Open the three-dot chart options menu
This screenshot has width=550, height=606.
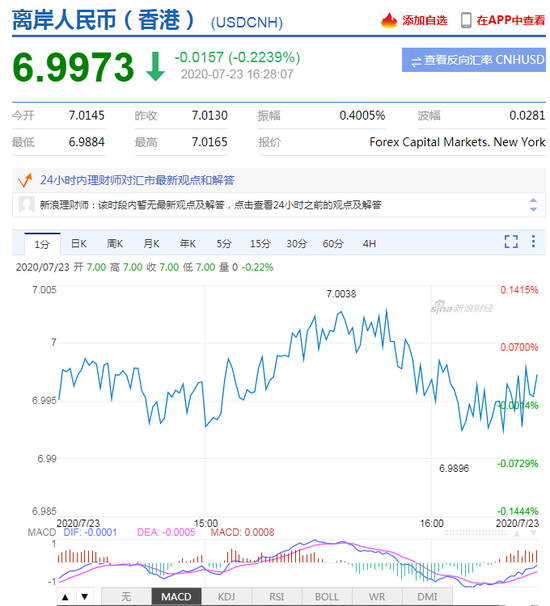533,241
